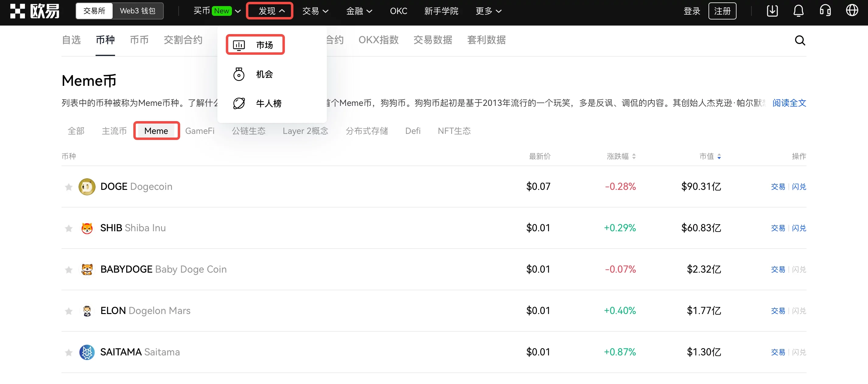Expand the 金融 dropdown
Image resolution: width=868 pixels, height=384 pixels.
(x=359, y=11)
